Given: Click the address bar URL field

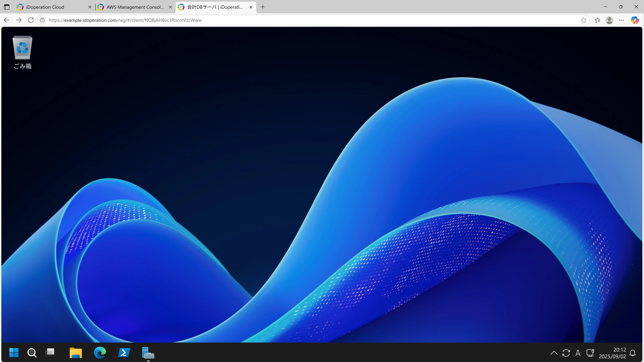Looking at the screenshot, I should pos(300,20).
